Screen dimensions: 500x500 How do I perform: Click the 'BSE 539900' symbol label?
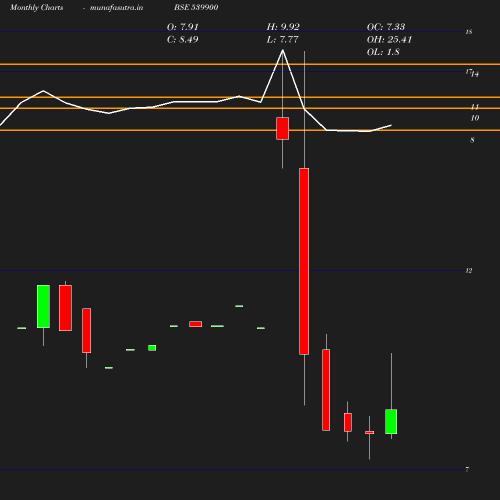pyautogui.click(x=196, y=7)
